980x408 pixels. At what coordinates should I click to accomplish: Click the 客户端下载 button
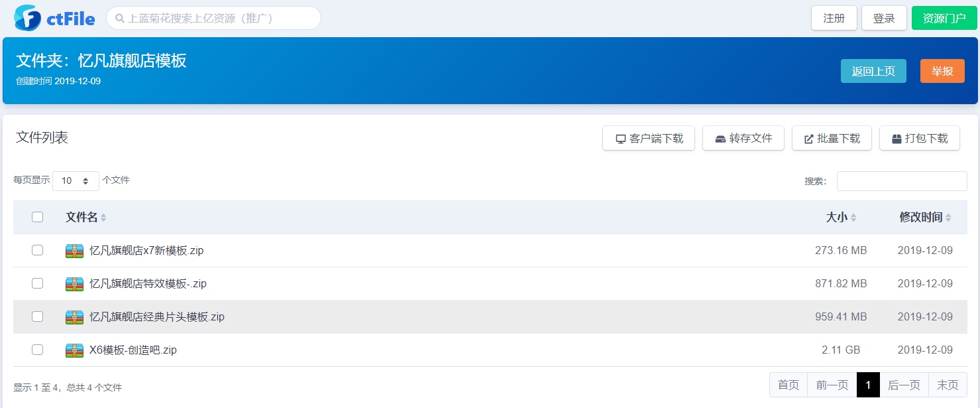(x=649, y=139)
